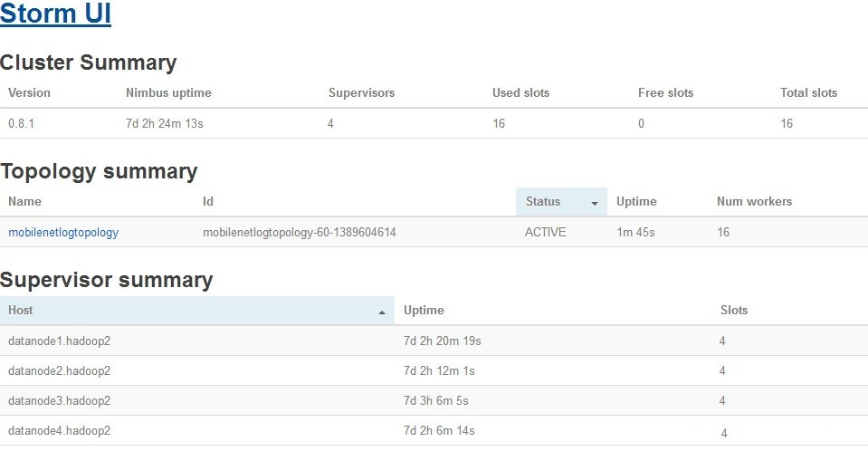This screenshot has width=868, height=461.
Task: Select the datanode3.hadoop2 supervisor row
Action: pos(59,400)
